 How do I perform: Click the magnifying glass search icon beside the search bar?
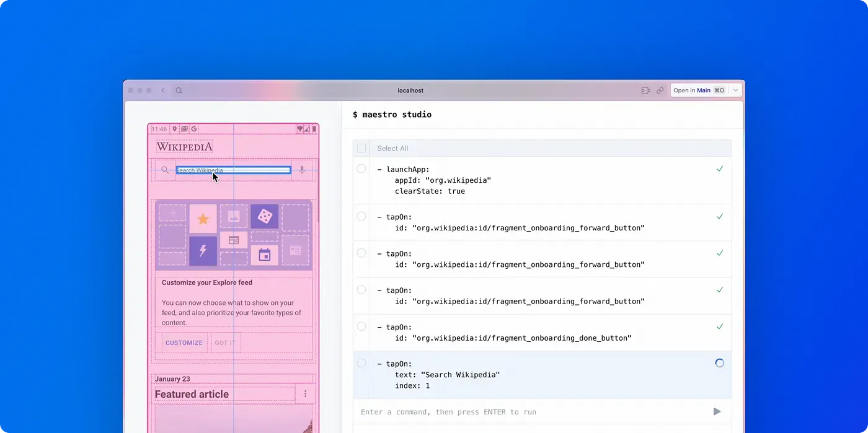coord(164,170)
